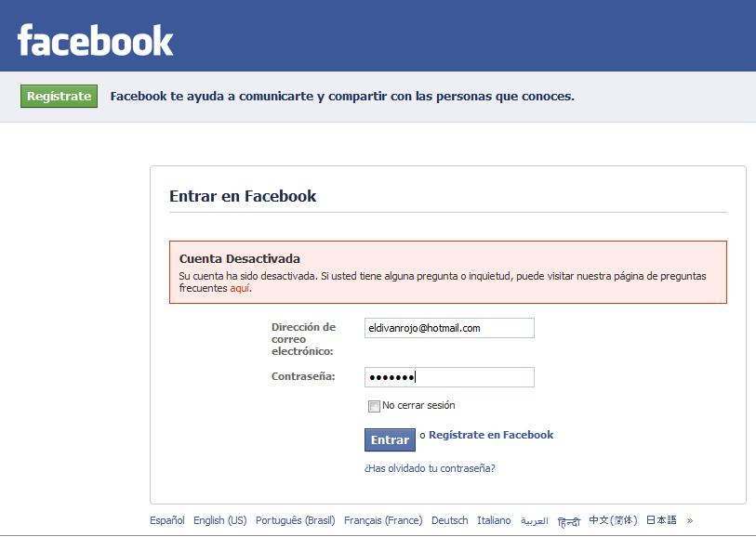Image resolution: width=756 pixels, height=537 pixels.
Task: Select Español language link
Action: [167, 520]
